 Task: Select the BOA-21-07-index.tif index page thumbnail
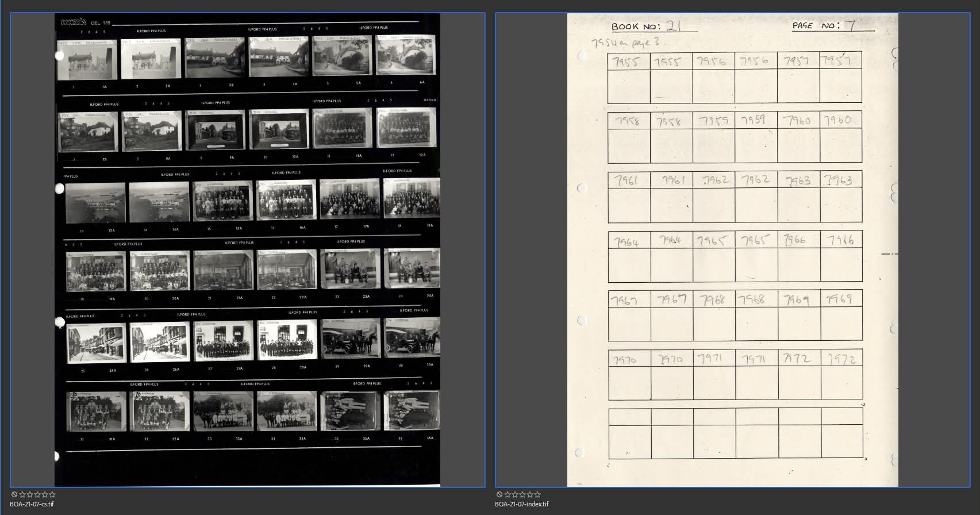[x=733, y=250]
